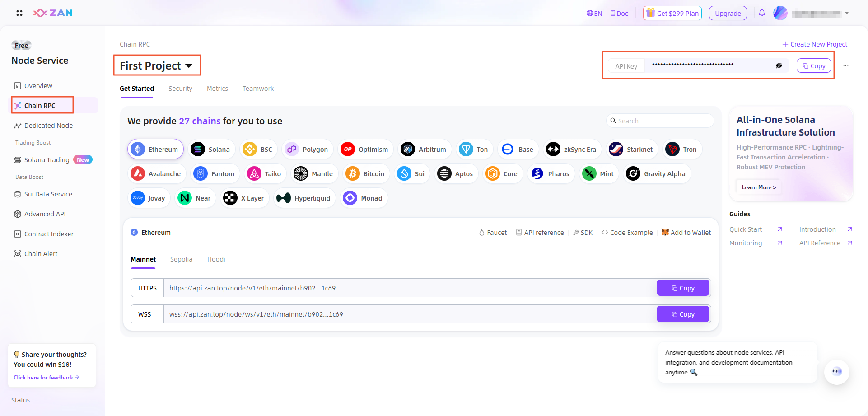This screenshot has height=416, width=868.
Task: Open the Quick Start guide link
Action: 746,229
